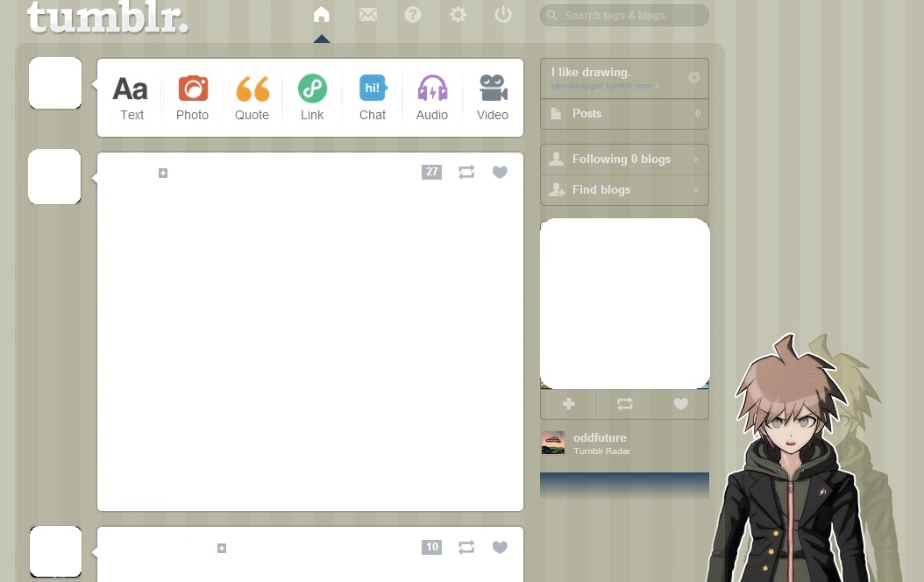
Task: Create a new Quote post
Action: [x=252, y=98]
